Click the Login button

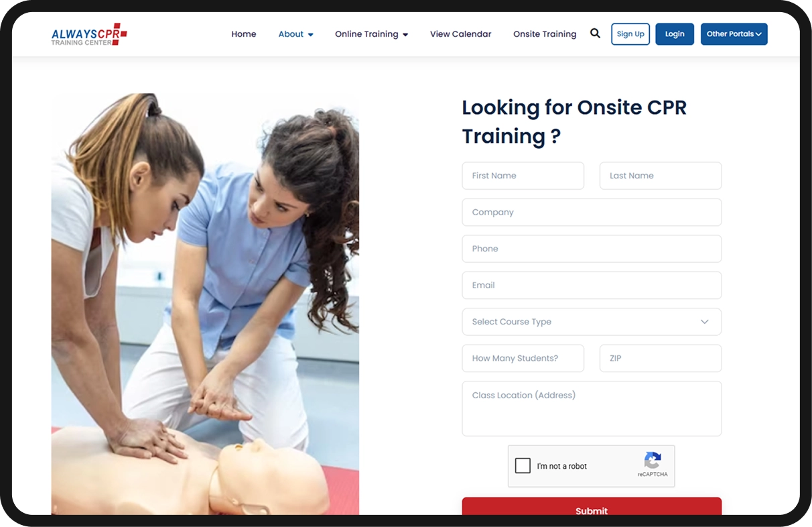pyautogui.click(x=675, y=34)
